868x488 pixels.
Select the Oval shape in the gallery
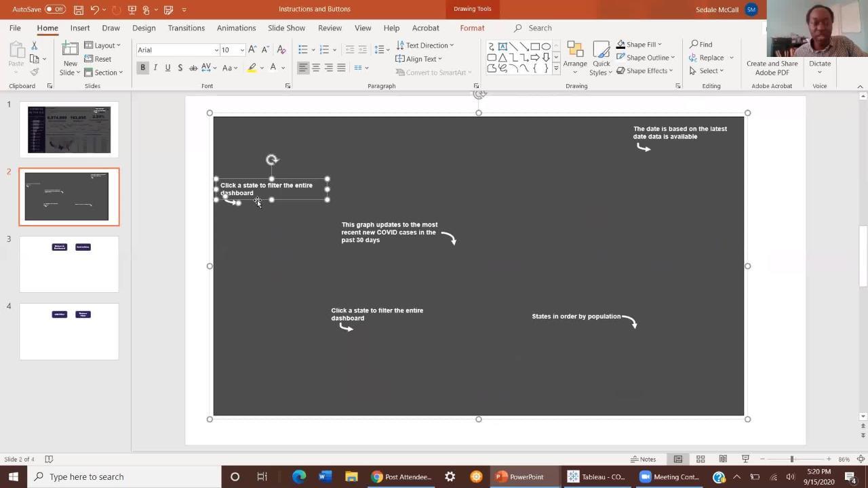click(x=546, y=47)
